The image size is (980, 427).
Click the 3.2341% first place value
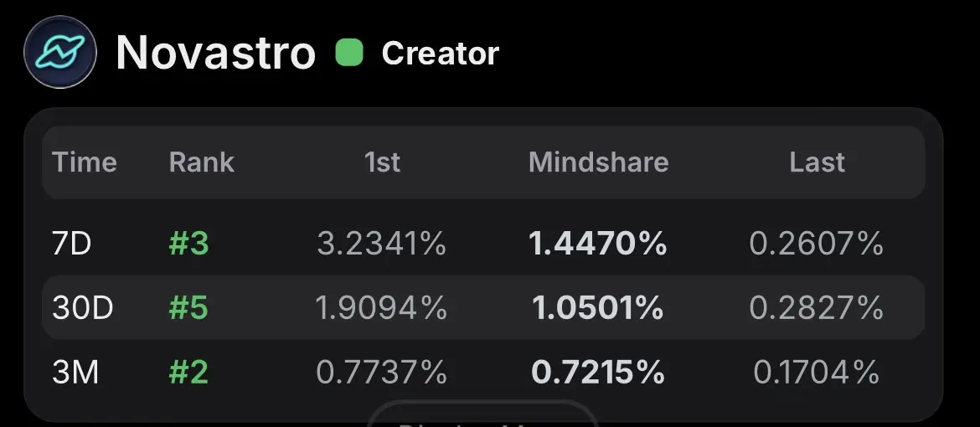381,243
